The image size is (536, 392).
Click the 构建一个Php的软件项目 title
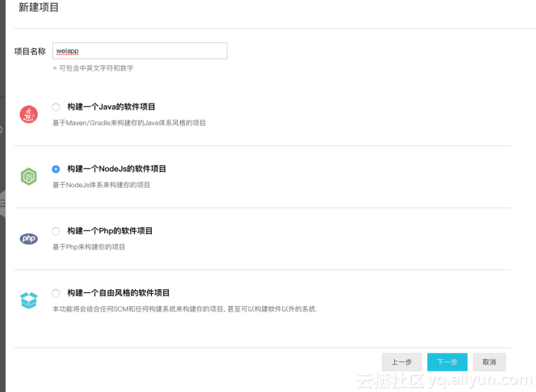point(110,231)
